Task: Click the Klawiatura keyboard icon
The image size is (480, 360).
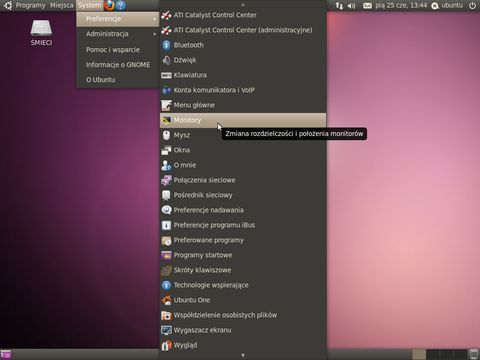Action: [166, 75]
